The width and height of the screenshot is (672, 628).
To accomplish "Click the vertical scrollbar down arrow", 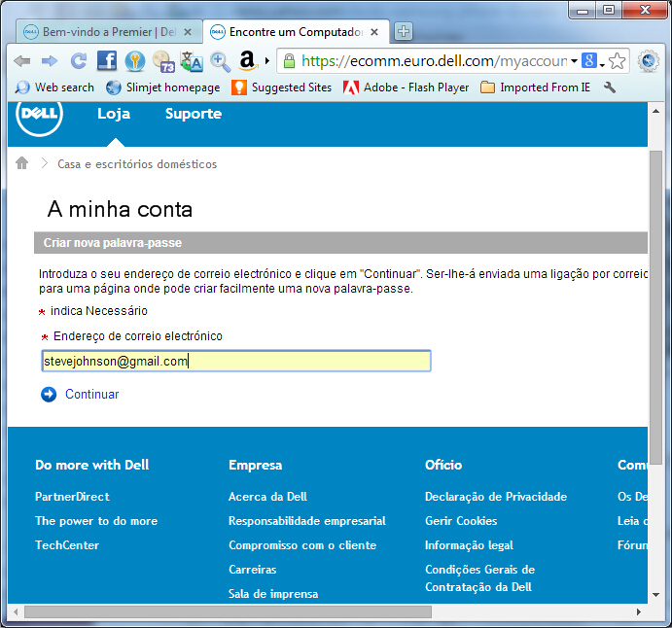I will click(655, 595).
